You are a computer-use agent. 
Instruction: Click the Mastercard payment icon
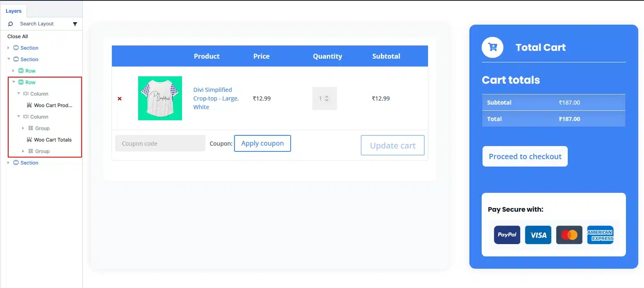569,235
